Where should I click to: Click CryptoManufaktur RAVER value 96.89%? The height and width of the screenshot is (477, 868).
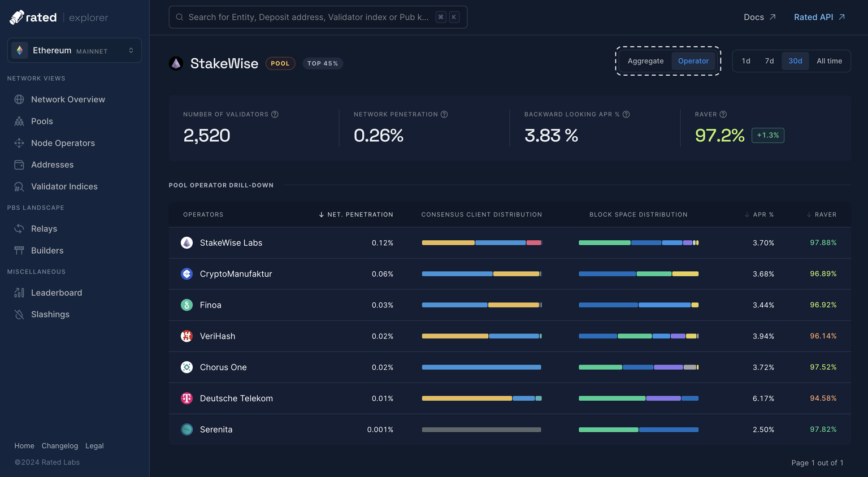tap(823, 274)
